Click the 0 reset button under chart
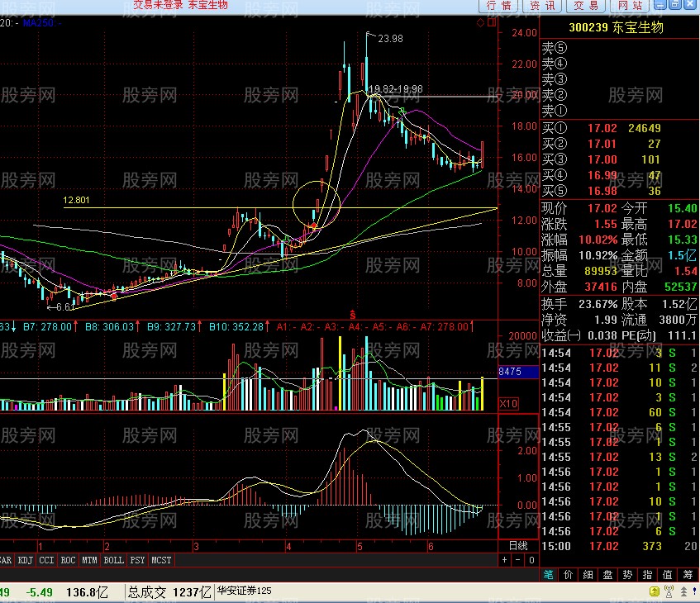Viewport: 700px width, 603px height. 530,560
